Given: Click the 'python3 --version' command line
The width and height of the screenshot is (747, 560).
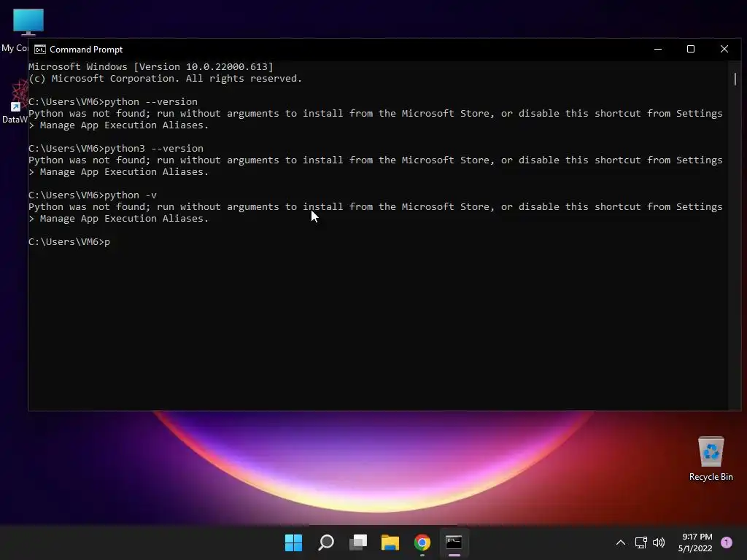Looking at the screenshot, I should [116, 149].
